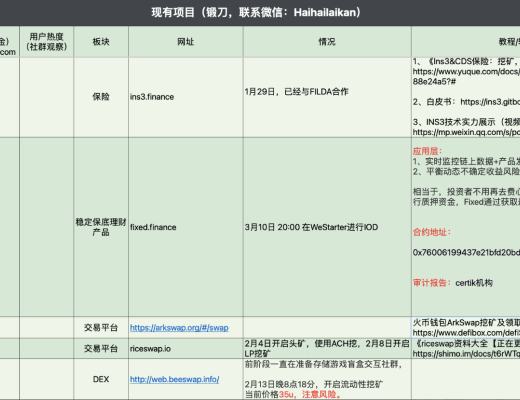Image resolution: width=520 pixels, height=400 pixels.
Task: Click the riceswap.io cell
Action: pyautogui.click(x=186, y=349)
